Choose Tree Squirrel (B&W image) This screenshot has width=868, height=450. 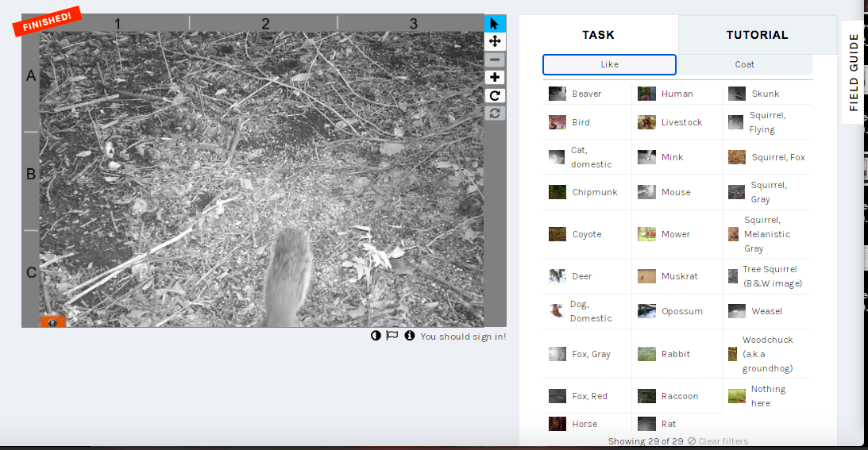[x=766, y=276]
